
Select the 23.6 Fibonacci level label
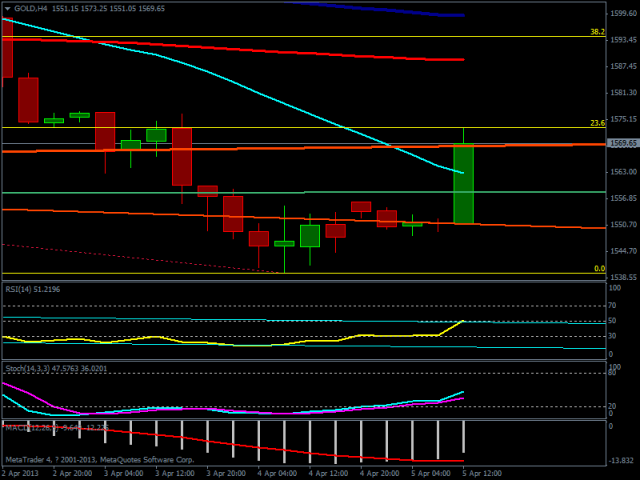click(597, 123)
